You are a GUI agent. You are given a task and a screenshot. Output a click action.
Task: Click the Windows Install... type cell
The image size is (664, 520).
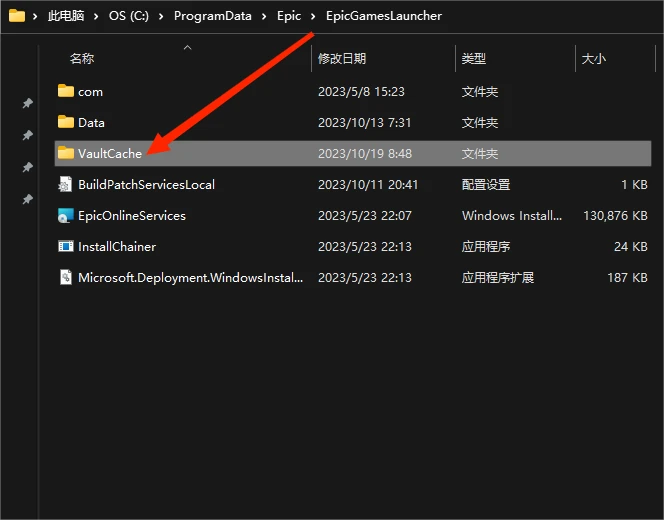coord(512,216)
